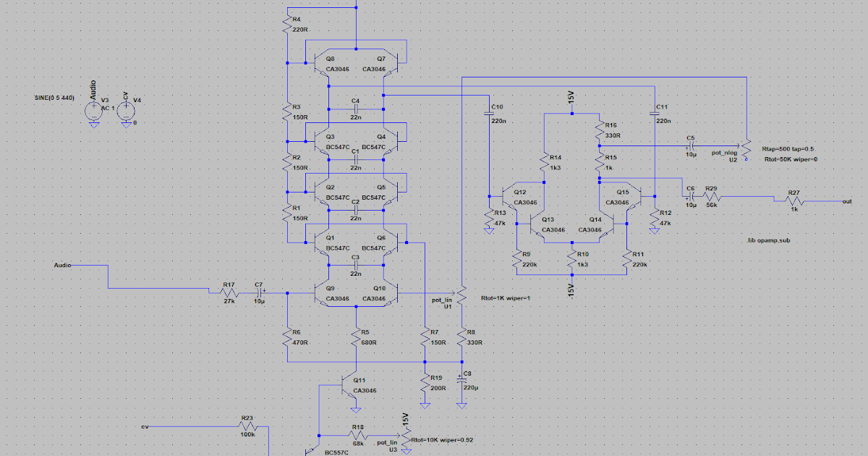Image resolution: width=868 pixels, height=456 pixels.
Task: Select electrolytic capacitor C8 220µ
Action: (x=463, y=380)
